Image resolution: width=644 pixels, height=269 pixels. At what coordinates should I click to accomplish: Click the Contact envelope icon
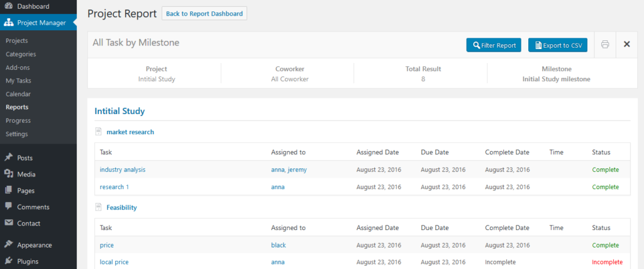click(x=8, y=223)
